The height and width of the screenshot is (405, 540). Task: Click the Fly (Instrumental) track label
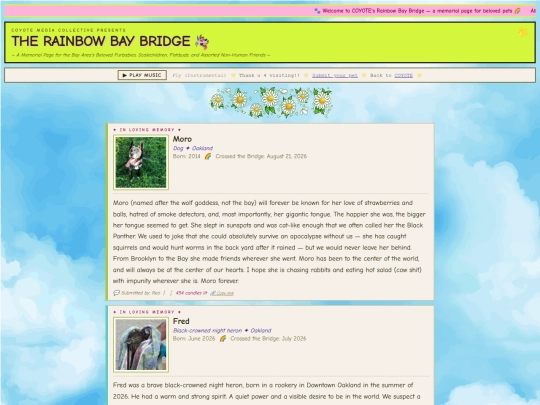tap(199, 75)
